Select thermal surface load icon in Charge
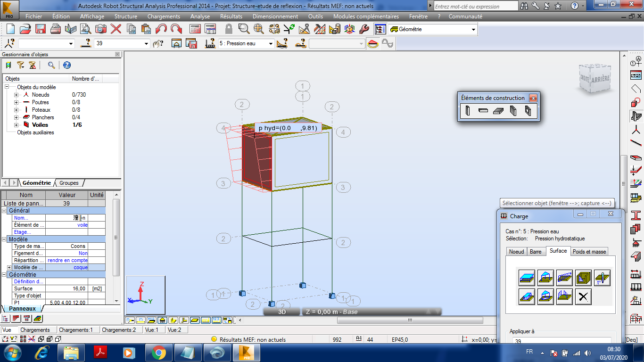644x362 pixels. (602, 278)
